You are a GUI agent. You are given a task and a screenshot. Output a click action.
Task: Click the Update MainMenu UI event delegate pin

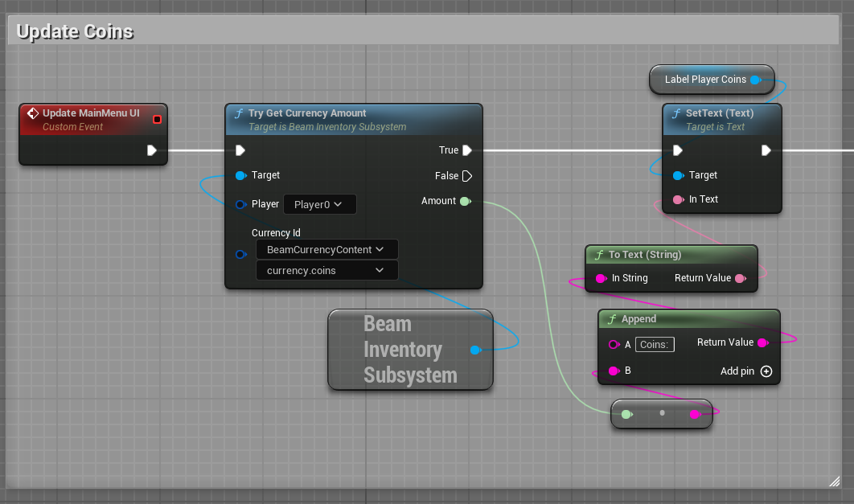click(157, 120)
